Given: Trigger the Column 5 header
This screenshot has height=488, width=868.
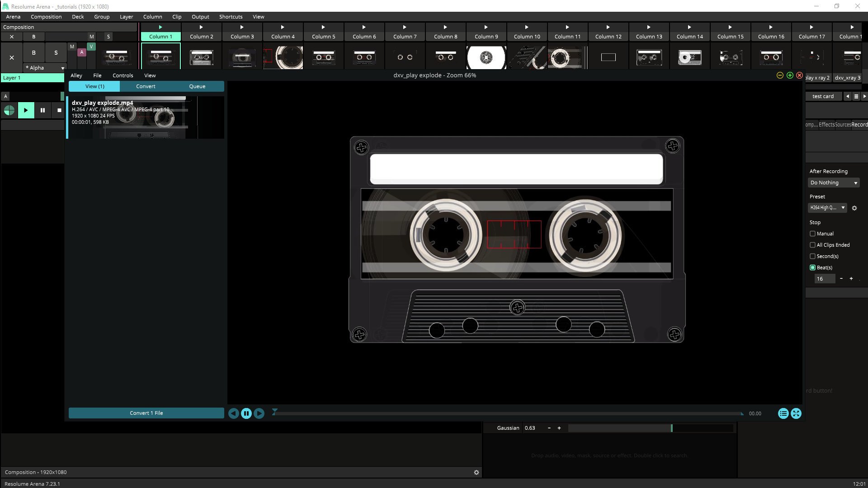Looking at the screenshot, I should (323, 37).
